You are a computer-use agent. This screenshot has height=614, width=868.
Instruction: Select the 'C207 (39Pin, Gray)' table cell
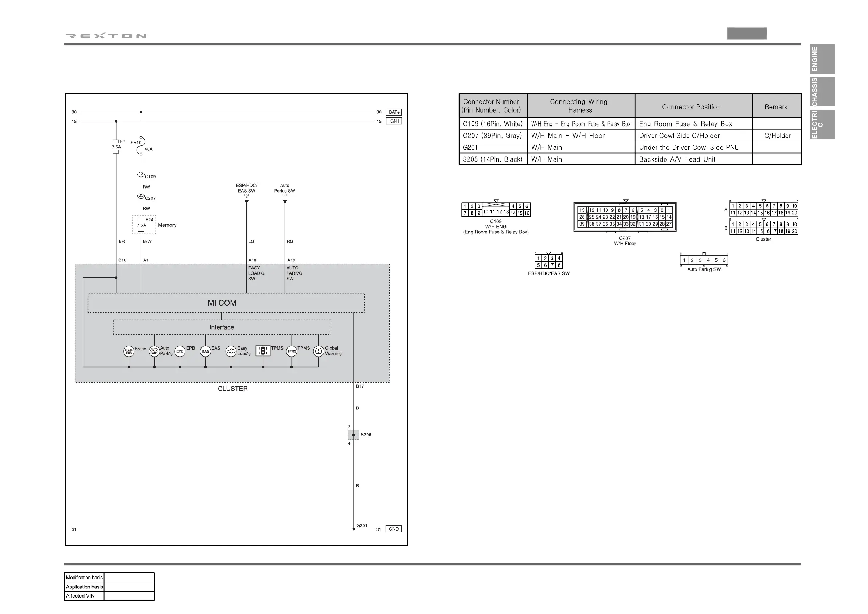tap(493, 135)
